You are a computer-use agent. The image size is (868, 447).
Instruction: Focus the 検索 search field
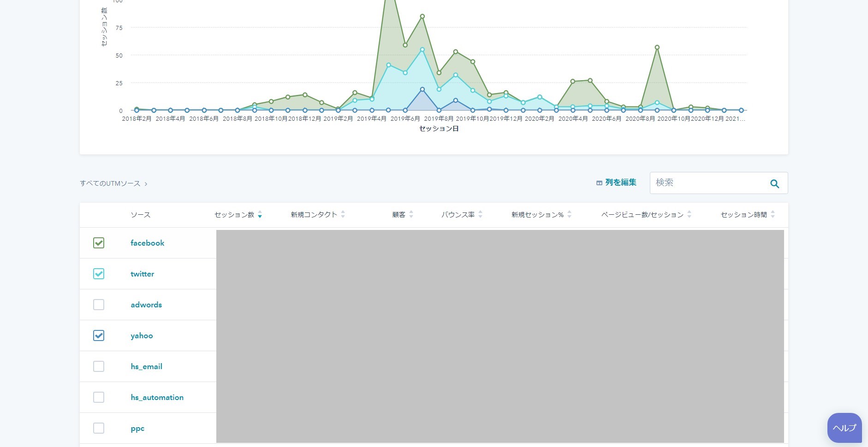pos(719,183)
